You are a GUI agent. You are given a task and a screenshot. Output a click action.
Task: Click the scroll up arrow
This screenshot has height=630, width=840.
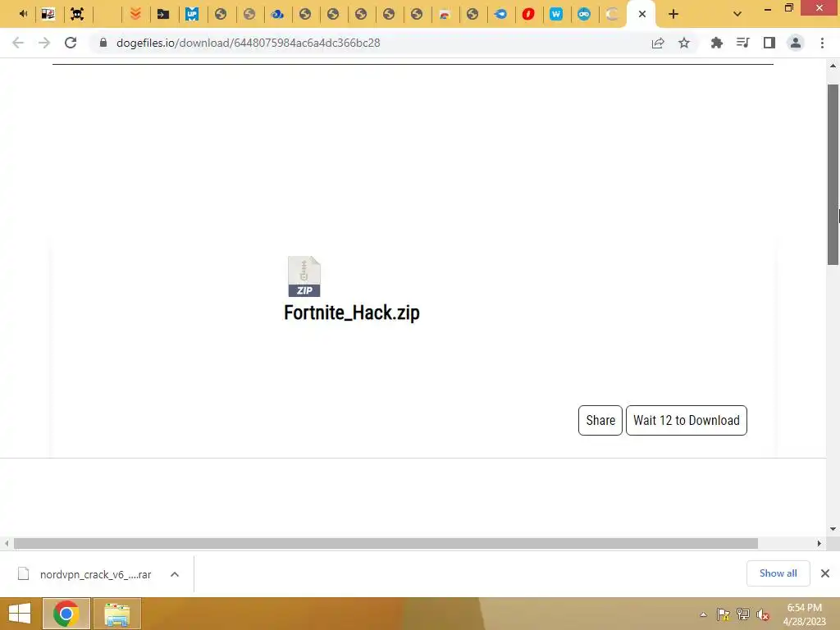[x=833, y=66]
